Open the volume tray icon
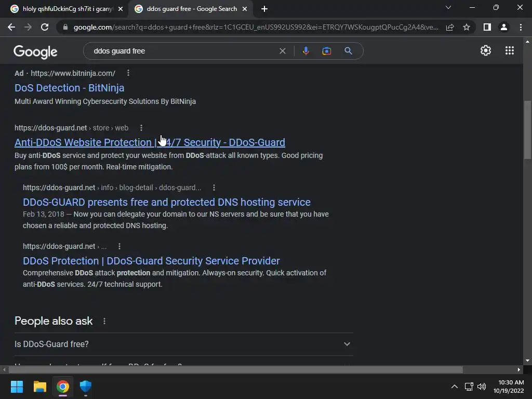 coord(482,387)
